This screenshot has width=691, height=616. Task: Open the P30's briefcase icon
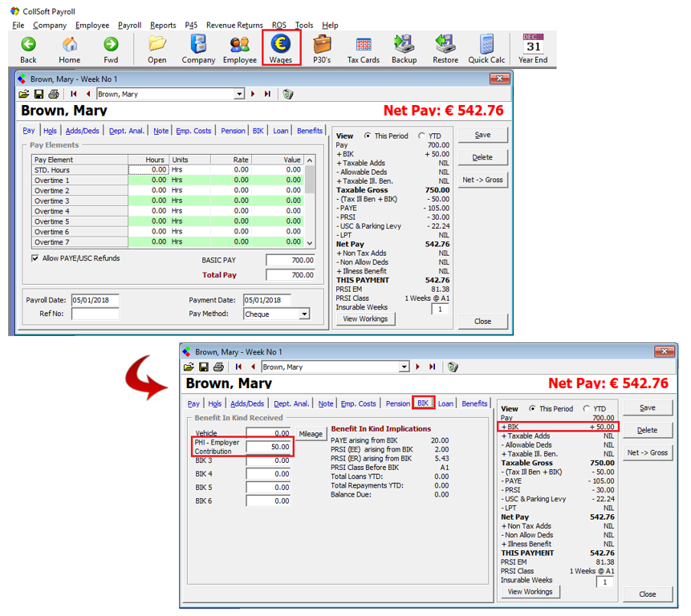coord(322,44)
